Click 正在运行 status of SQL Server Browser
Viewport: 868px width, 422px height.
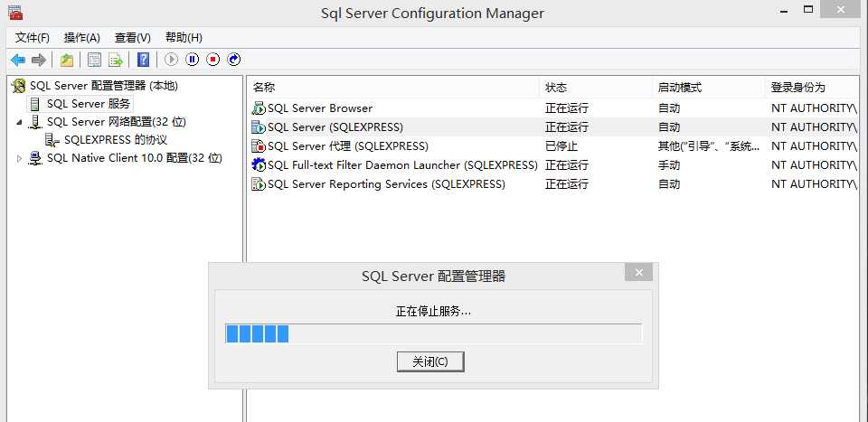pyautogui.click(x=566, y=108)
